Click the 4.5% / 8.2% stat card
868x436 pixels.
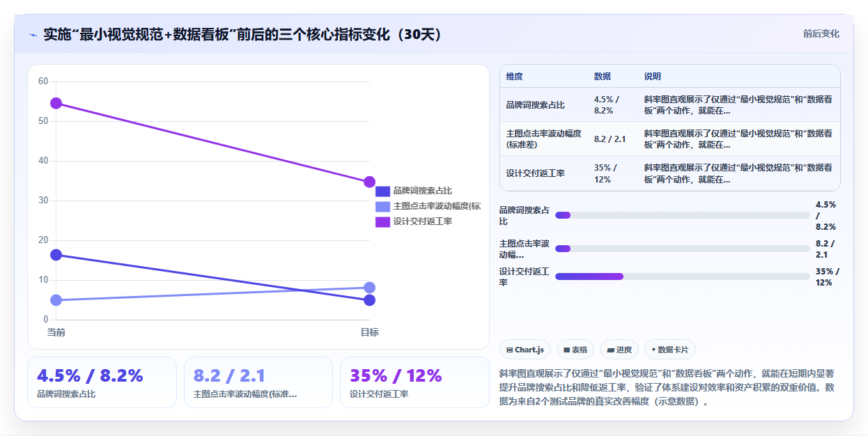102,382
